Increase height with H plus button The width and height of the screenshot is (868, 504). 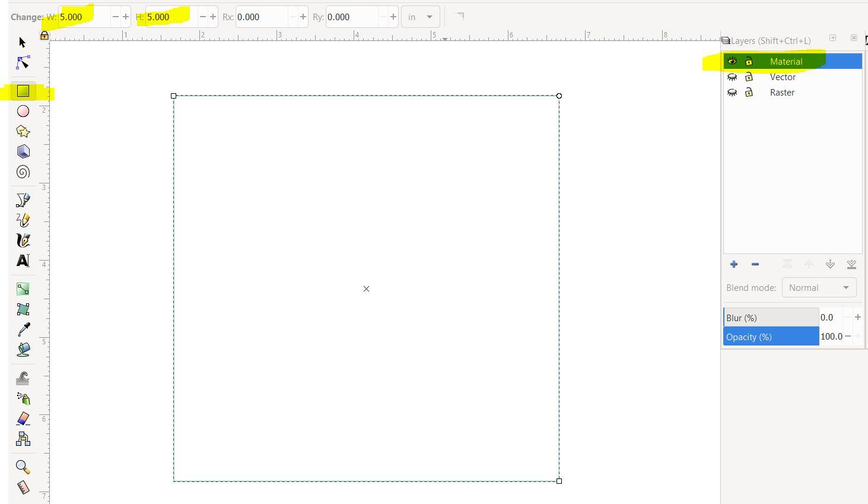click(x=213, y=17)
